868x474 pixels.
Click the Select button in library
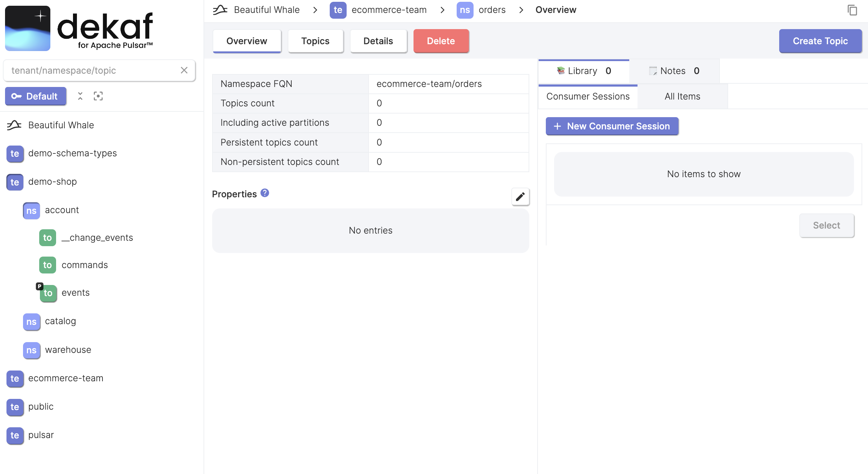click(x=827, y=225)
